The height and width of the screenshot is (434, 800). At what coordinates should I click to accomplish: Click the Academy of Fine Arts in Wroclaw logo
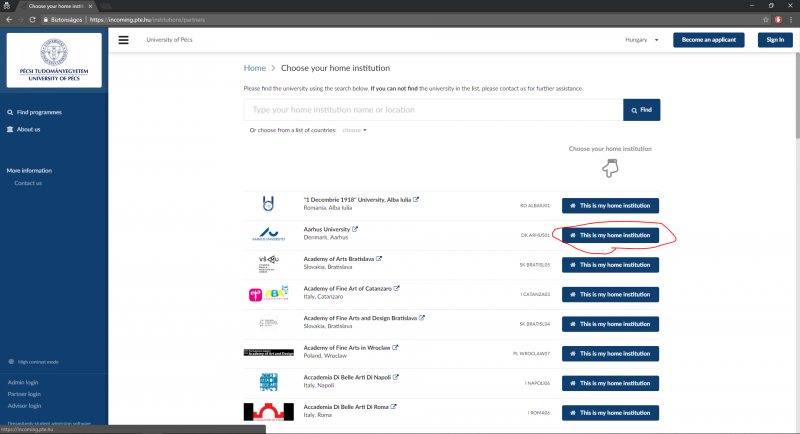coord(269,352)
